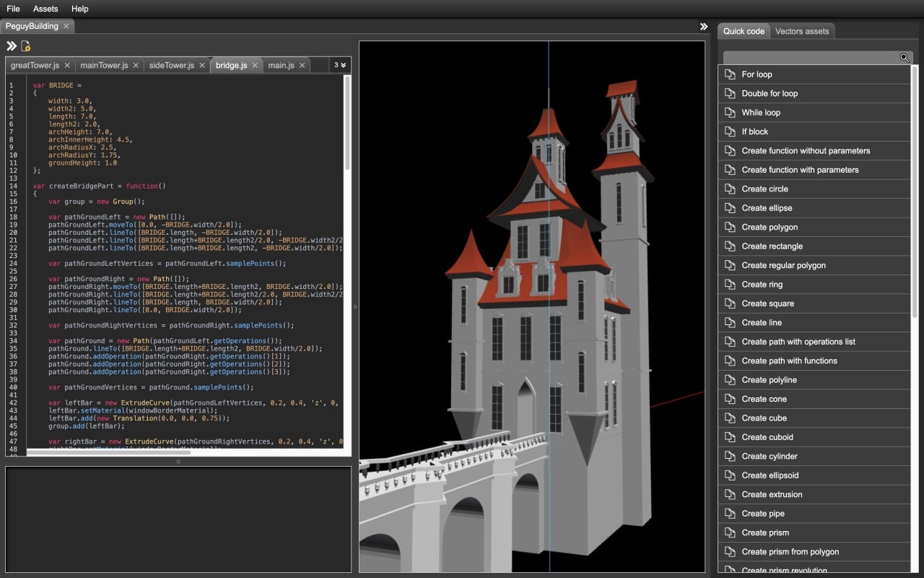Insert Create ellipse snippet
This screenshot has height=578, width=924.
[814, 208]
